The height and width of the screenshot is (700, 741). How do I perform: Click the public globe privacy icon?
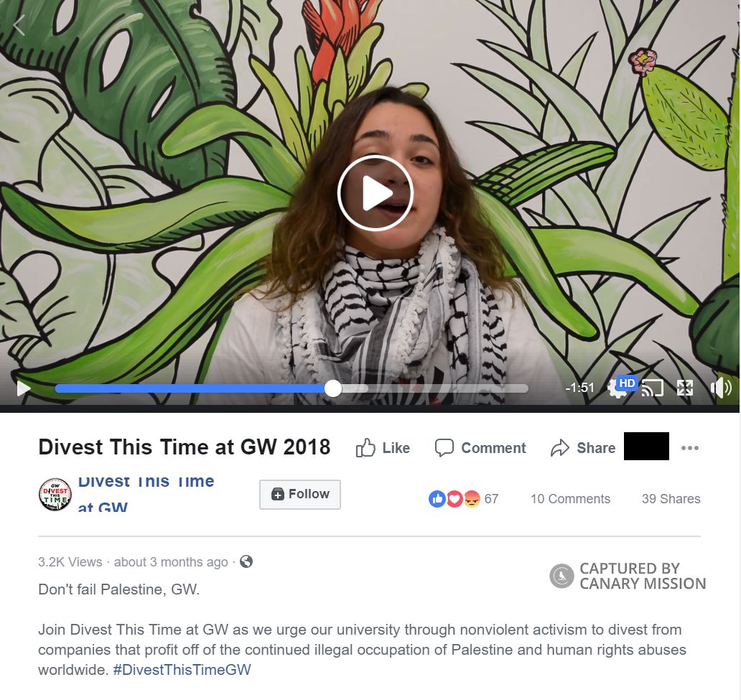pyautogui.click(x=246, y=561)
